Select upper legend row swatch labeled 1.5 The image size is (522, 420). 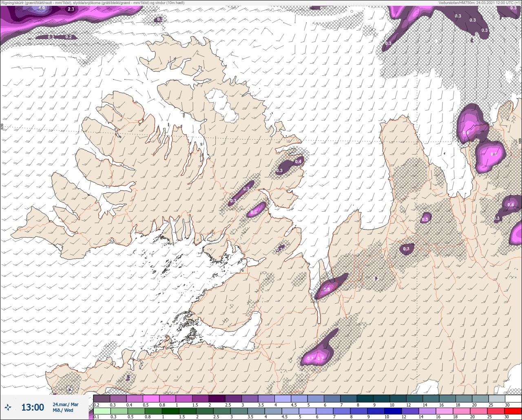(x=200, y=398)
